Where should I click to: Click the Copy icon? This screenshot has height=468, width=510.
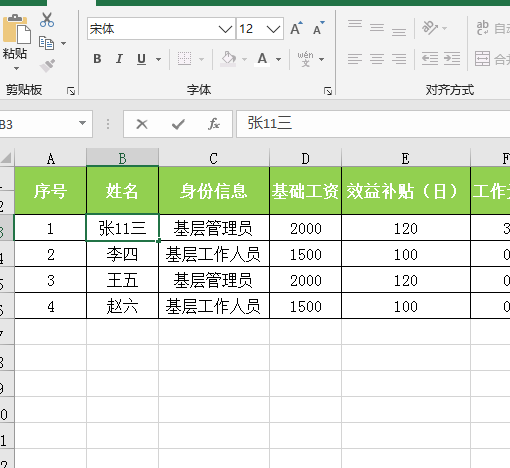pos(46,43)
